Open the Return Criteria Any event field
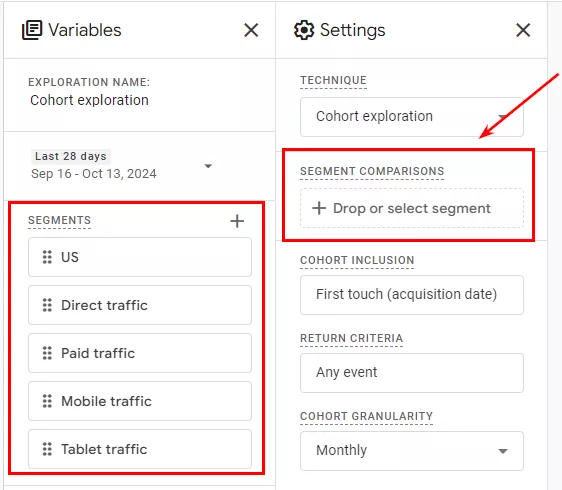This screenshot has width=562, height=490. coord(412,373)
